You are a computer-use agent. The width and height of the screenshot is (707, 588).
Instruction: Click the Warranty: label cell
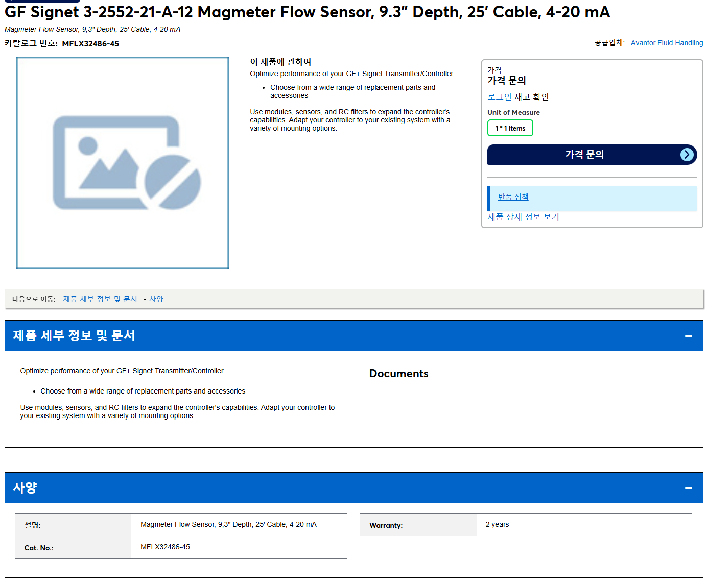418,525
